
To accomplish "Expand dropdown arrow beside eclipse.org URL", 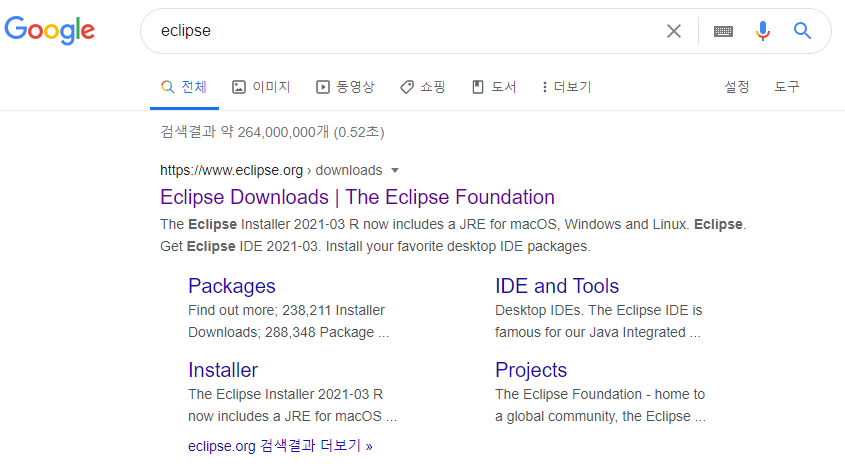I will tap(395, 170).
